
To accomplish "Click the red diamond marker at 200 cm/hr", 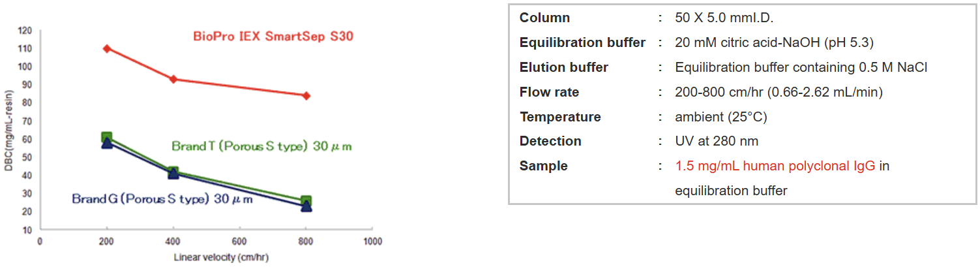I will point(107,48).
